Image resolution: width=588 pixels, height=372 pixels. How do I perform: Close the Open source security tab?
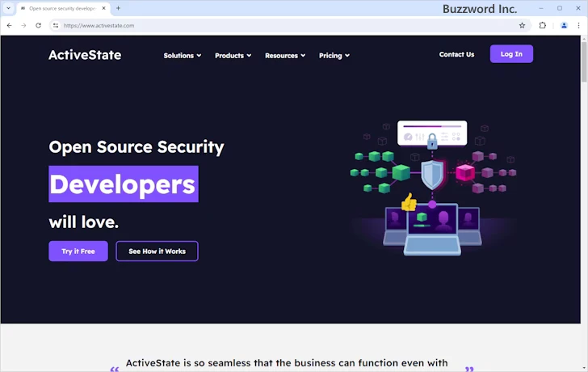pyautogui.click(x=104, y=8)
